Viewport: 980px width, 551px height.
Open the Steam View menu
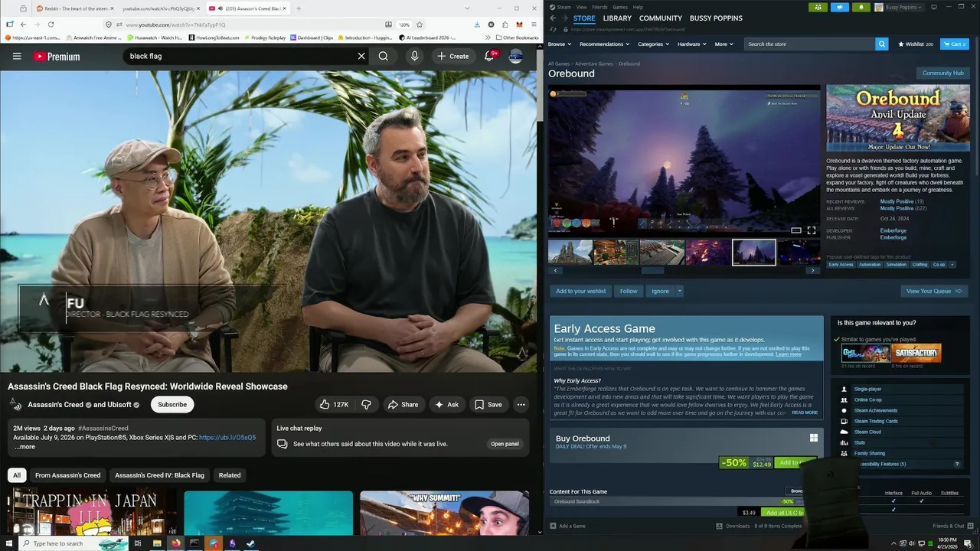click(x=581, y=7)
